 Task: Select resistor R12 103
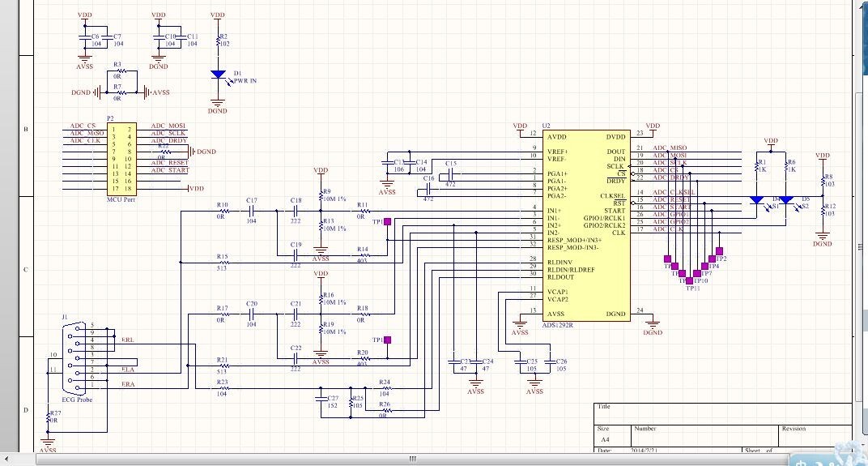click(823, 210)
